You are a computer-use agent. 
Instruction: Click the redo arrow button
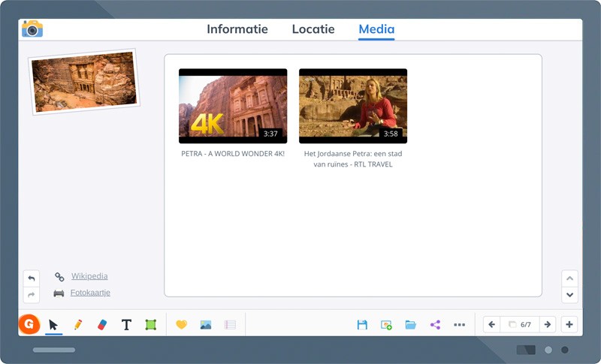click(x=32, y=294)
